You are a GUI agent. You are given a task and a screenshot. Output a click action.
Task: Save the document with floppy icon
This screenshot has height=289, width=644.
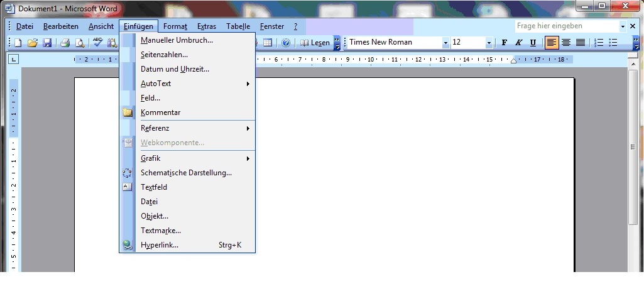(47, 43)
